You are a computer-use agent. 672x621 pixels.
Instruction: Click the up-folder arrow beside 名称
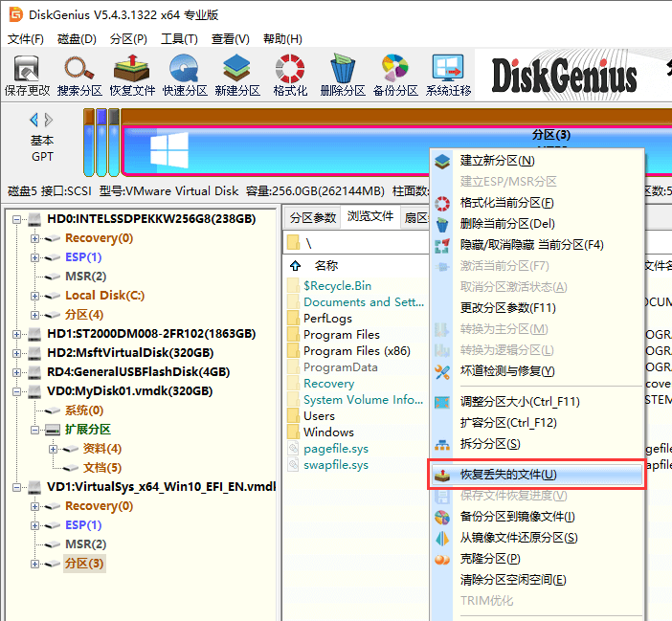click(295, 266)
